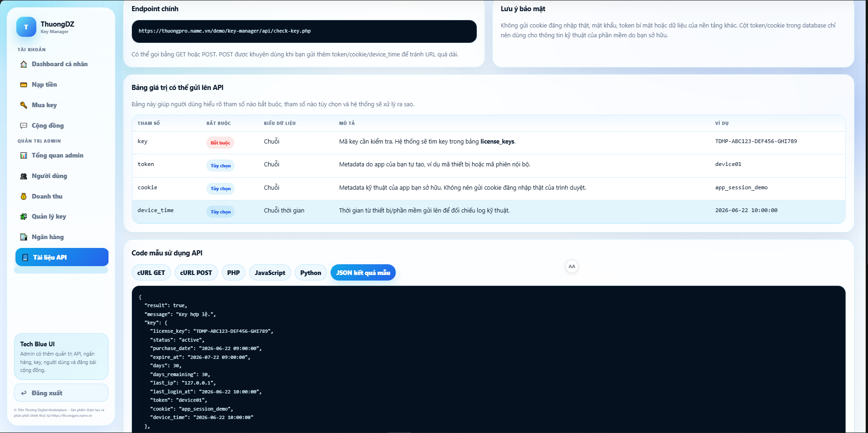
Task: Click the Doanh thu money bag icon
Action: (24, 197)
